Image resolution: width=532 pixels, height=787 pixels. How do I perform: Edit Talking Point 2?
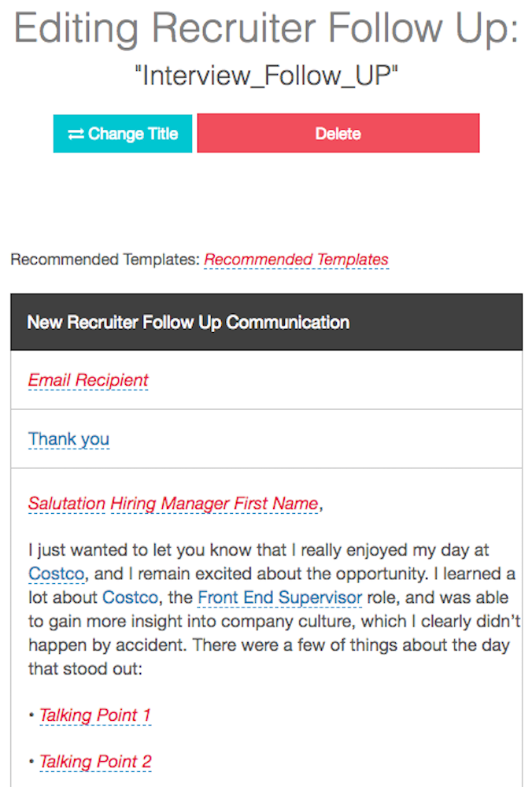coord(94,762)
